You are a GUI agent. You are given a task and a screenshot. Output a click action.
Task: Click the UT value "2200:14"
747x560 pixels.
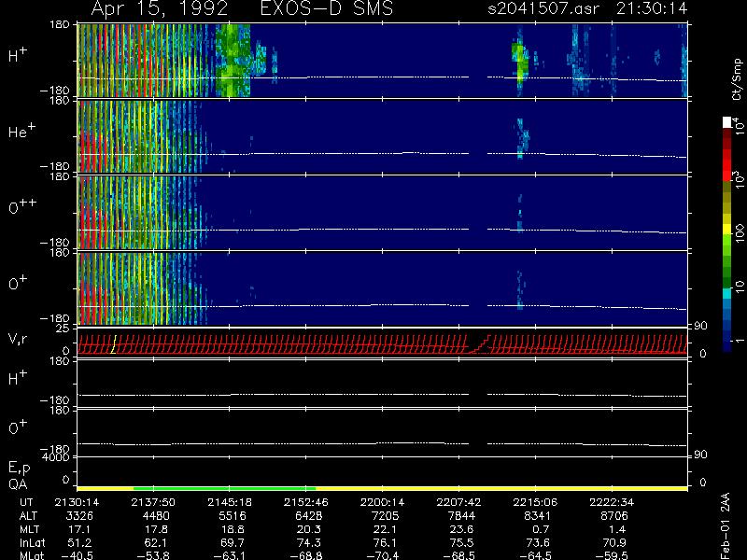coord(382,502)
